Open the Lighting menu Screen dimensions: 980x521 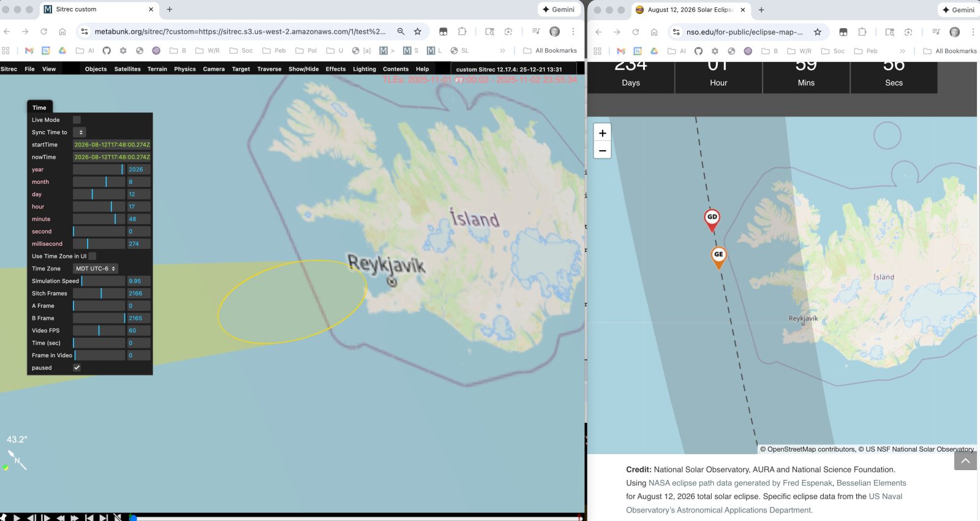coord(364,69)
